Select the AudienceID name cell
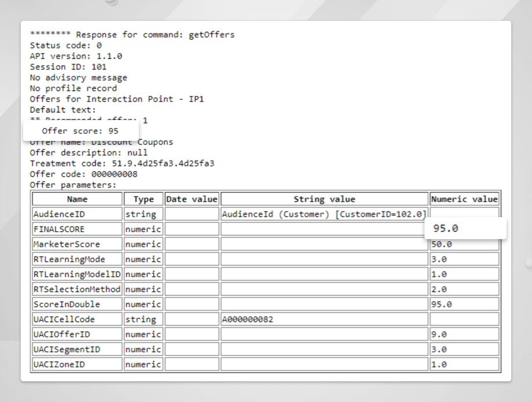 click(77, 214)
